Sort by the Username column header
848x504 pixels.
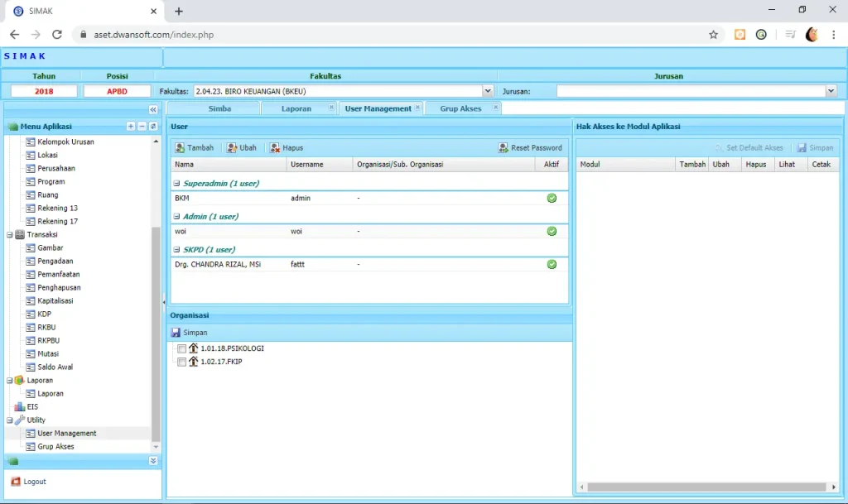319,164
